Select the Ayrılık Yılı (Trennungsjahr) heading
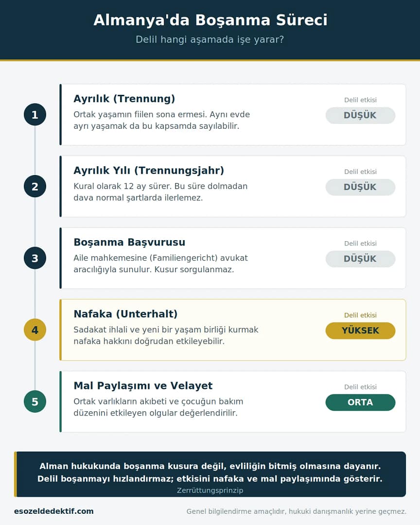Screen dimensions: 420x525 (149, 171)
